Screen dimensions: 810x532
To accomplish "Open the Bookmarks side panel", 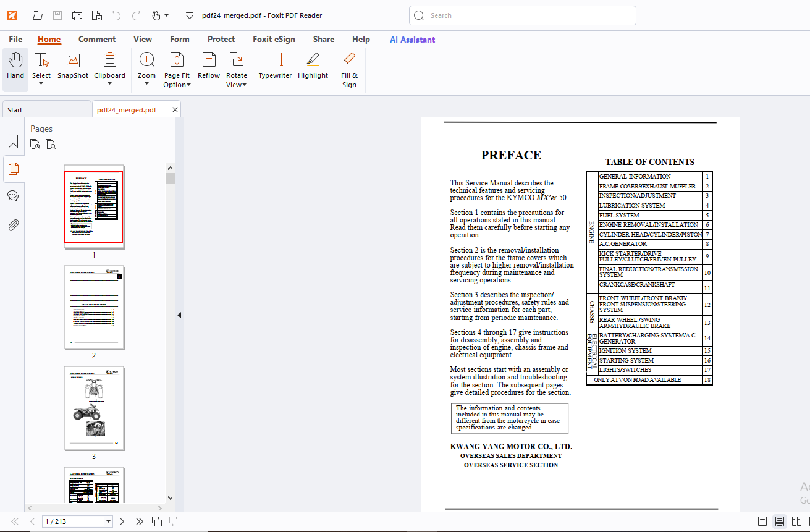I will 13,141.
